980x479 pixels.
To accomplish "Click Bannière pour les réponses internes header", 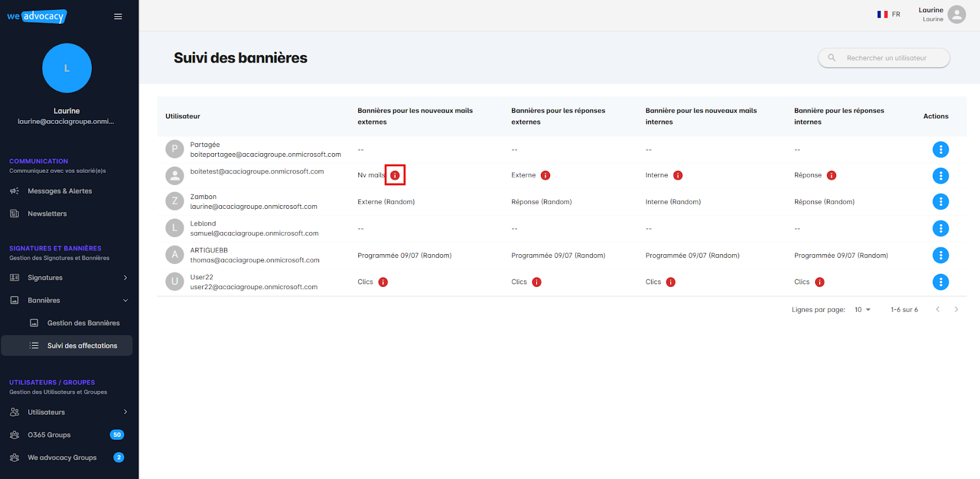I will [839, 116].
